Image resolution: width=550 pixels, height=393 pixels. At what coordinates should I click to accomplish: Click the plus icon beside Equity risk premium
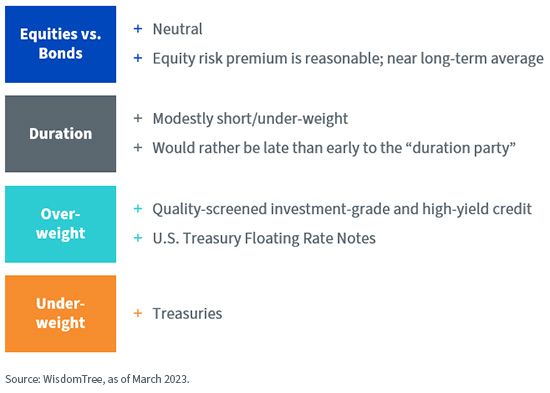[x=138, y=58]
